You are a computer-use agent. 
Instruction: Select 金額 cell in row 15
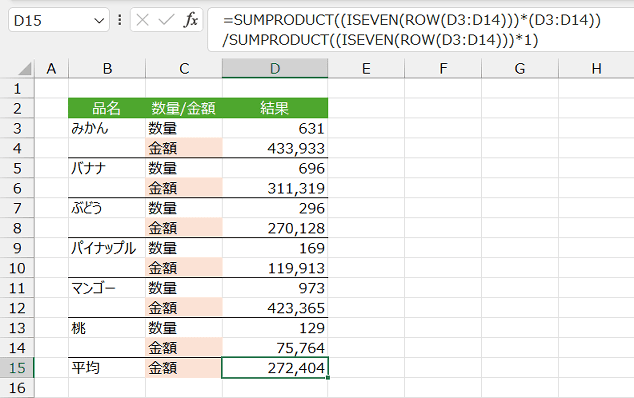184,368
